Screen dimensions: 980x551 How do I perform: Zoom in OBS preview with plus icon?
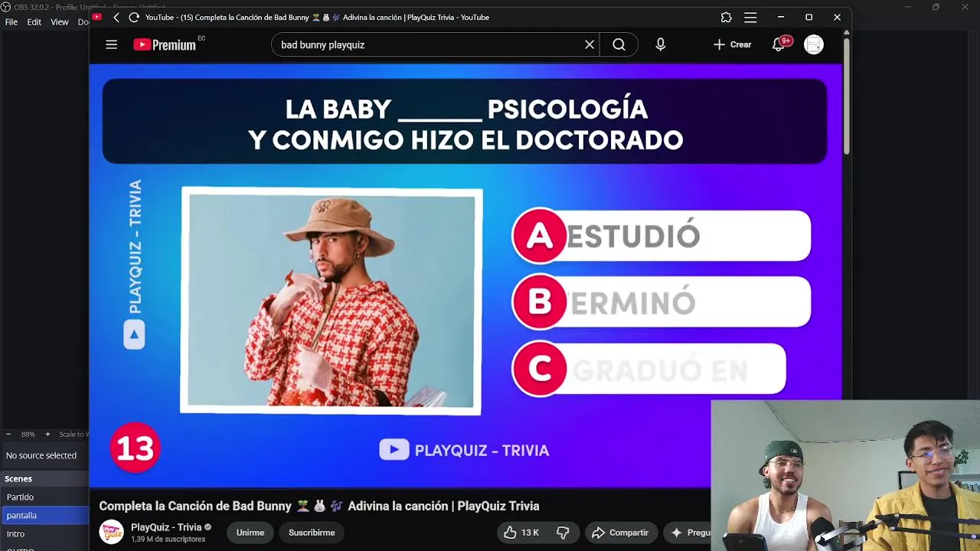point(47,434)
